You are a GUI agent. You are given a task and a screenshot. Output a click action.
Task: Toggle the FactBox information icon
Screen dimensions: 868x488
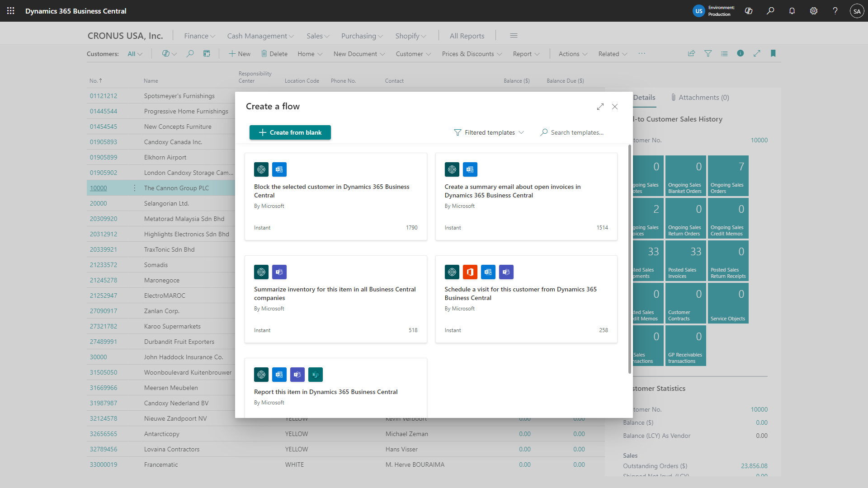pos(741,53)
